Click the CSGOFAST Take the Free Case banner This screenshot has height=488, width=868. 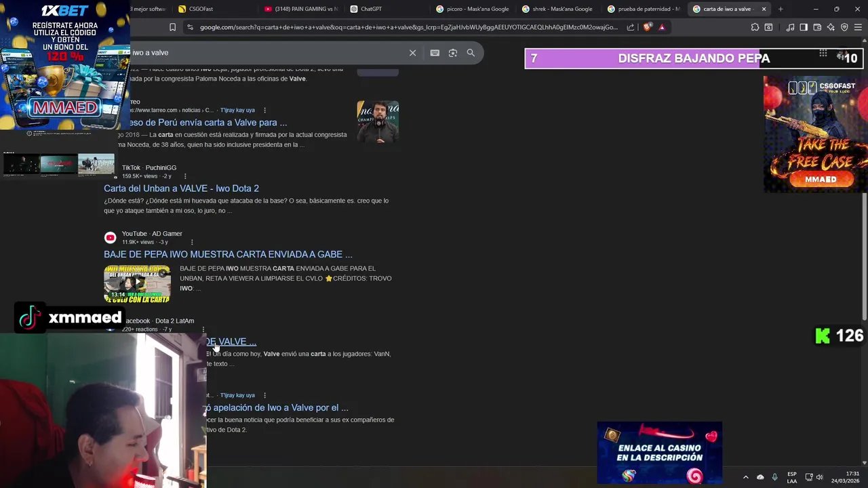click(x=815, y=134)
